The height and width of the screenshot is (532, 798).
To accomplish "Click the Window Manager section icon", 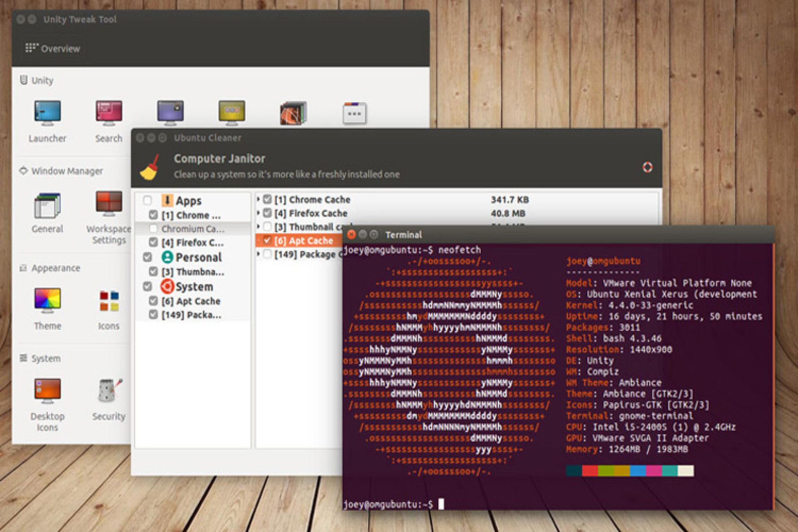I will coord(24,170).
